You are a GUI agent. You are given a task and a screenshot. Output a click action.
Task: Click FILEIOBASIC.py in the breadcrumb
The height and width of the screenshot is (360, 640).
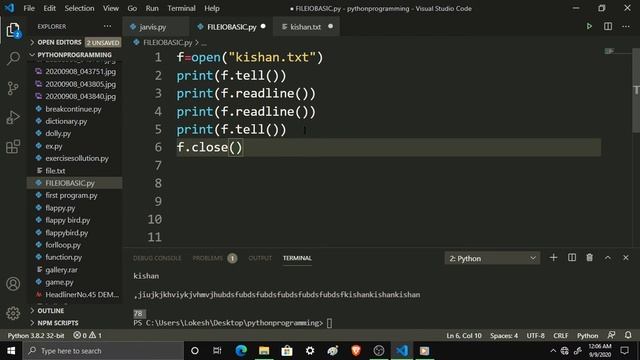click(167, 42)
